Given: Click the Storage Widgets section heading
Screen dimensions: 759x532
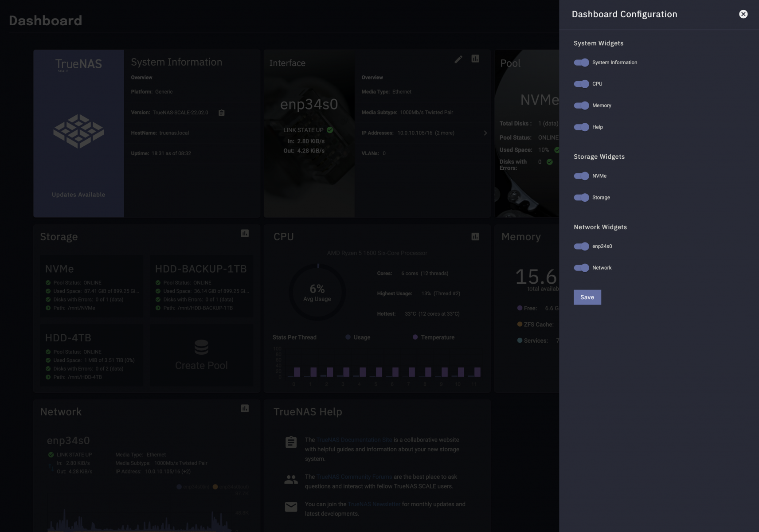Looking at the screenshot, I should [599, 156].
